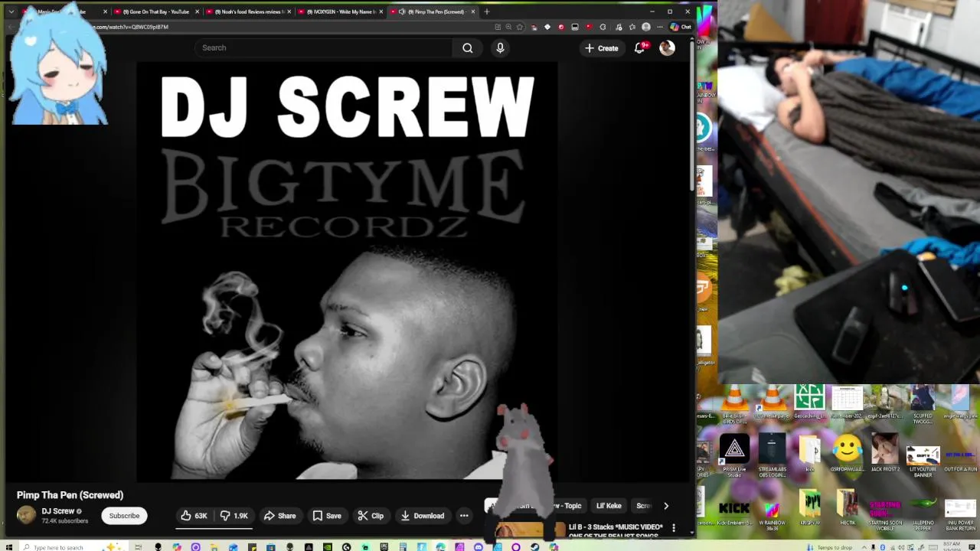Open INIU POWER BANK RETURN file
This screenshot has width=980, height=551.
click(x=960, y=516)
